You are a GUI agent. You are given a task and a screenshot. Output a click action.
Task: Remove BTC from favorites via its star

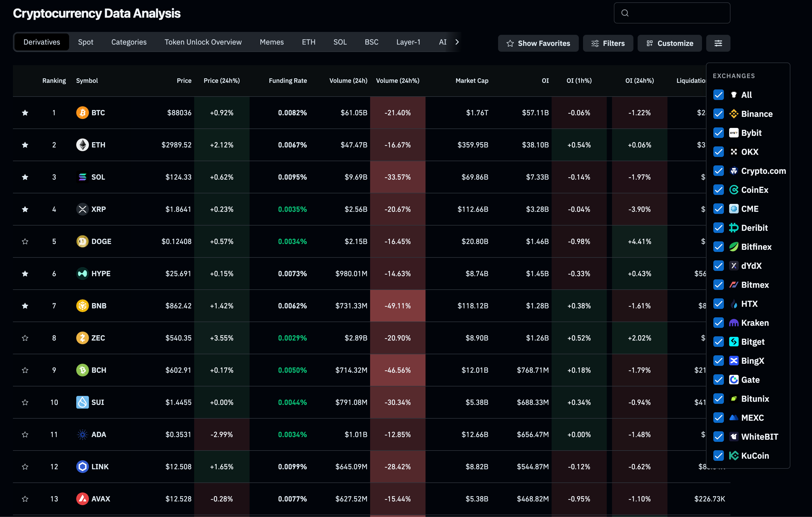[x=25, y=113]
